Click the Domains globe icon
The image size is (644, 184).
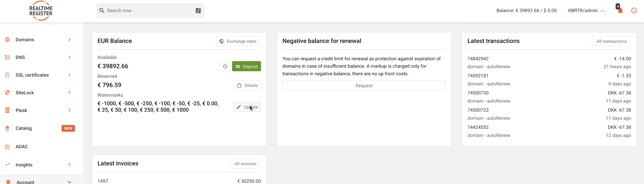tap(7, 39)
